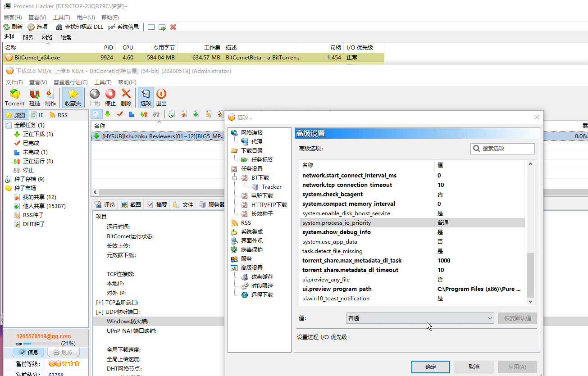Collapse the BT下载 tree node
The width and height of the screenshot is (588, 376).
pos(234,178)
